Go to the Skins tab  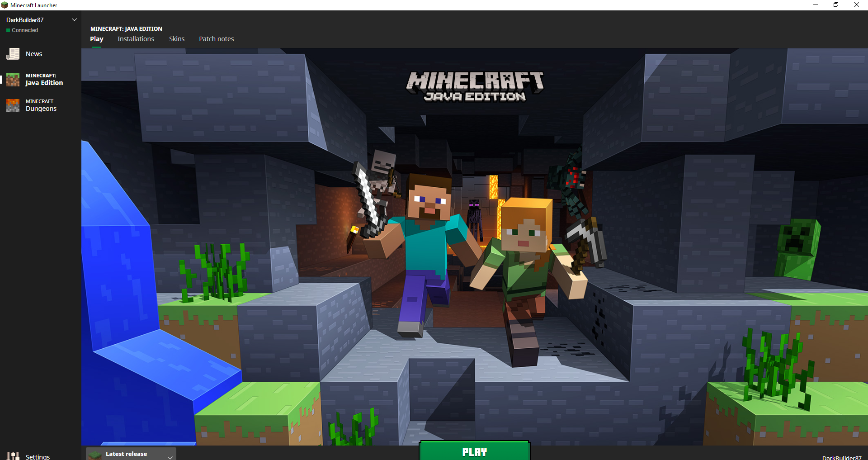(177, 39)
